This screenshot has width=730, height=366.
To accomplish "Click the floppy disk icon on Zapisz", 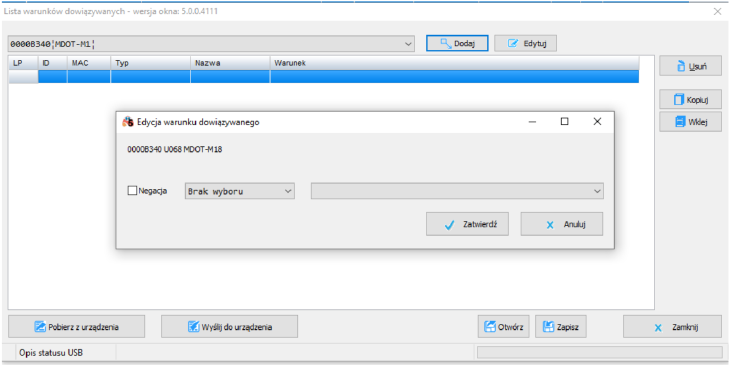I will pos(549,326).
